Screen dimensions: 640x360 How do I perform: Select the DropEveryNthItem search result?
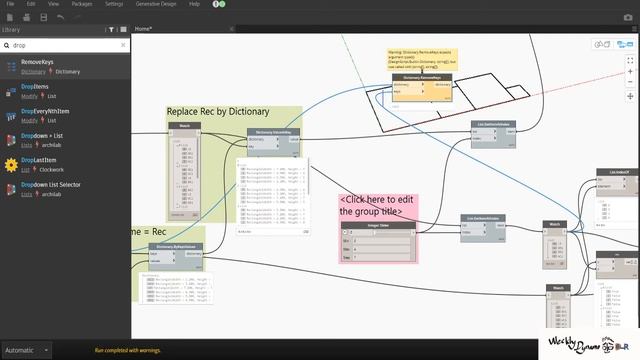tap(65, 116)
